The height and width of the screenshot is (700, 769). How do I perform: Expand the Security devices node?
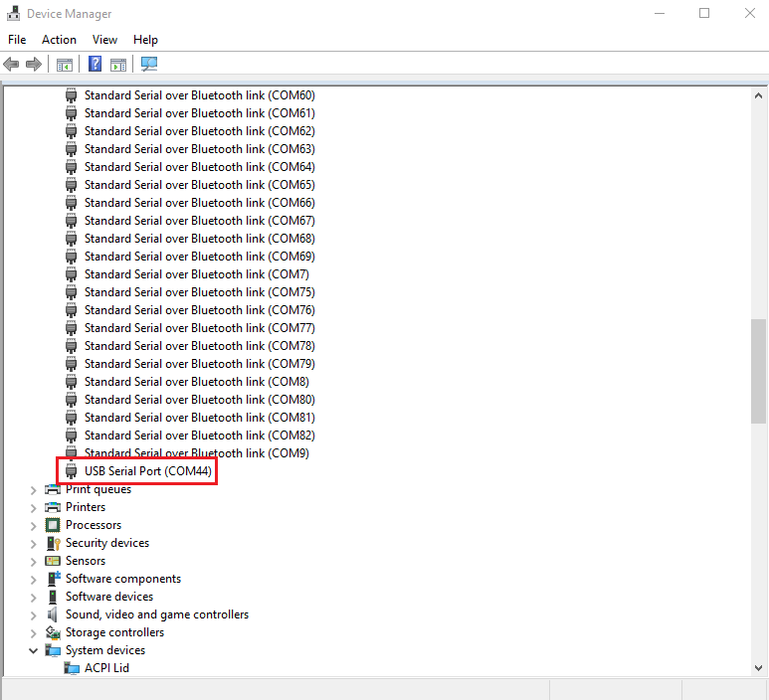[34, 544]
